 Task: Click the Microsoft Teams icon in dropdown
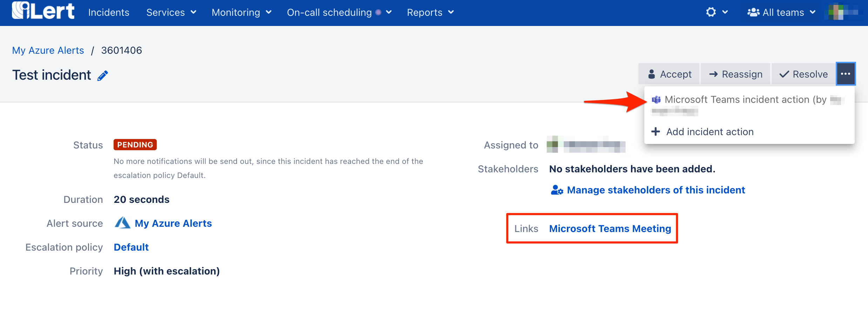pos(656,100)
